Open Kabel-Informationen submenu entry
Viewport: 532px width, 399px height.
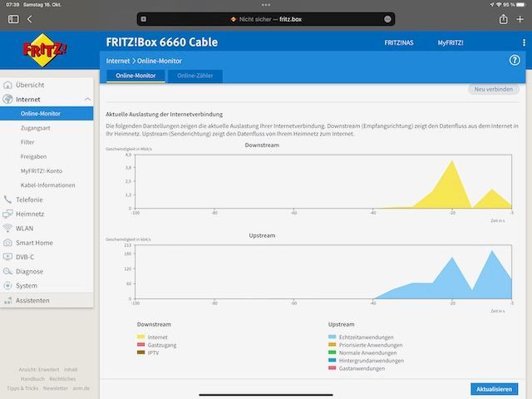point(47,185)
